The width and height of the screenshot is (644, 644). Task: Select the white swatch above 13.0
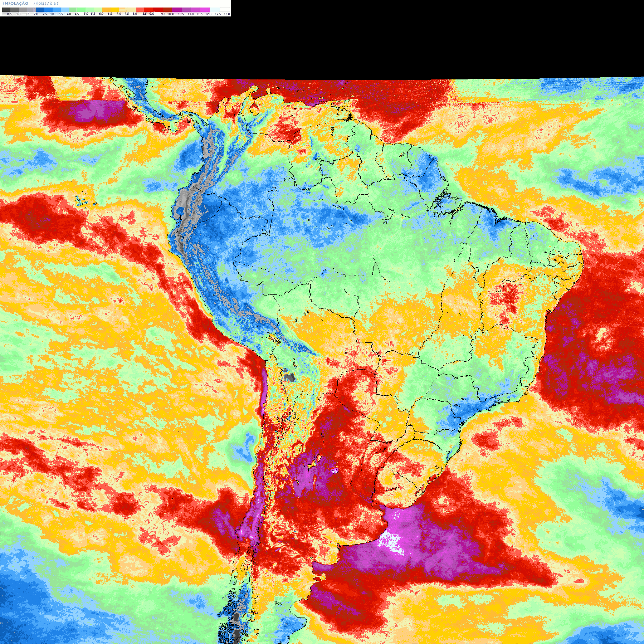click(x=225, y=10)
